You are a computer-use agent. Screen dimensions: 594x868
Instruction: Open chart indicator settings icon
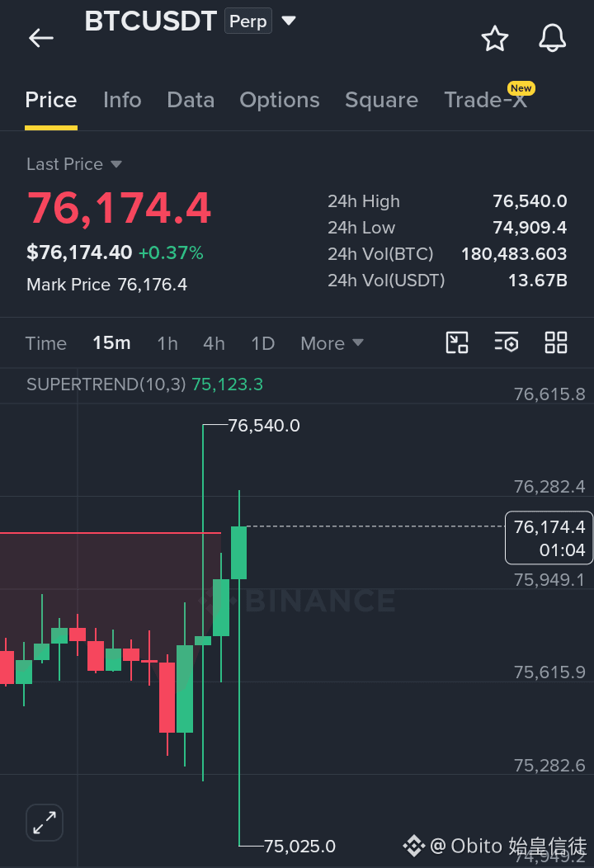click(506, 342)
